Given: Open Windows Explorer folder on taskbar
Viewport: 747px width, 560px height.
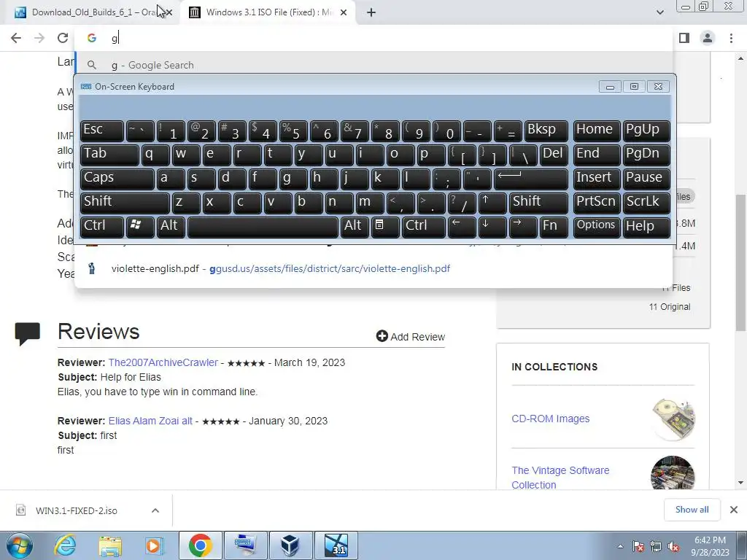Looking at the screenshot, I should [110, 545].
